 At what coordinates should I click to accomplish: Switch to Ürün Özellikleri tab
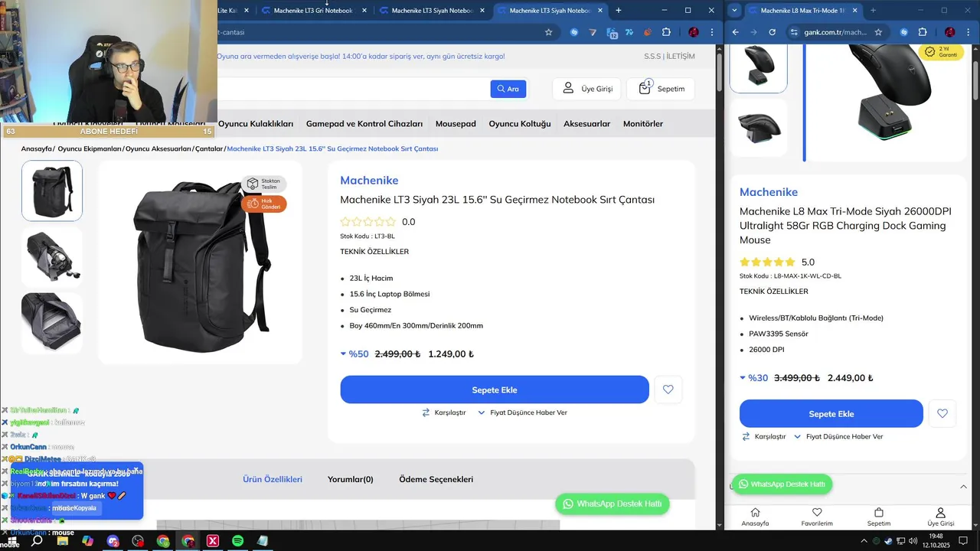point(273,479)
